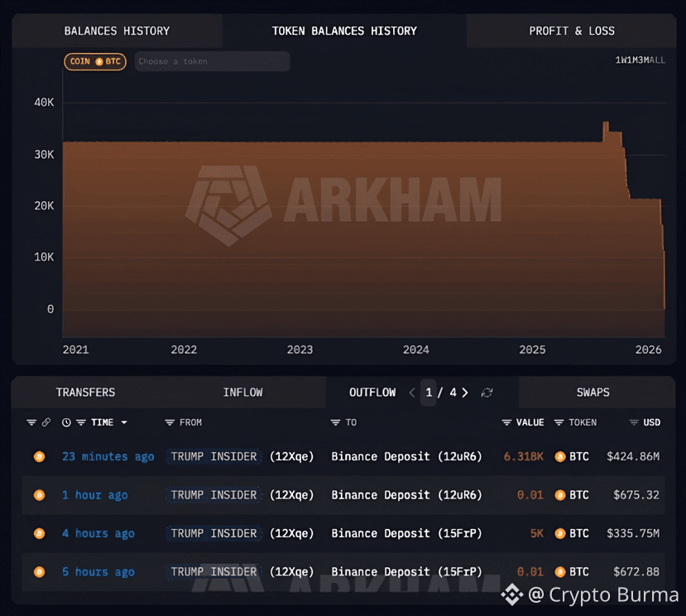Click the 6.318K value cell

[x=523, y=457]
